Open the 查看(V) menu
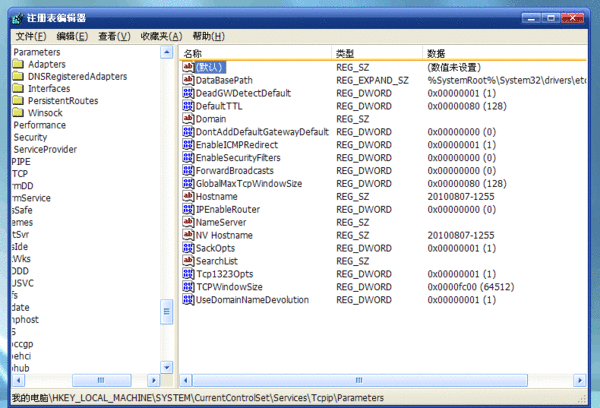600x408 pixels. [x=114, y=36]
